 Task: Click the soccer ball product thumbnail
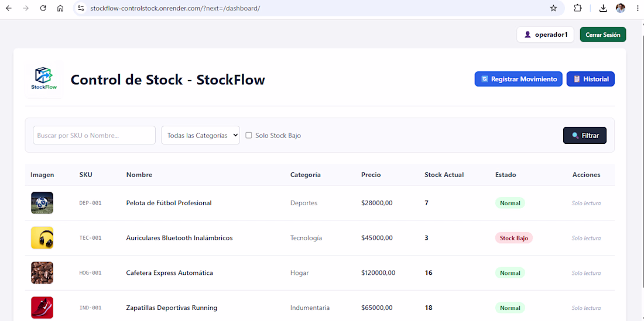coord(42,202)
